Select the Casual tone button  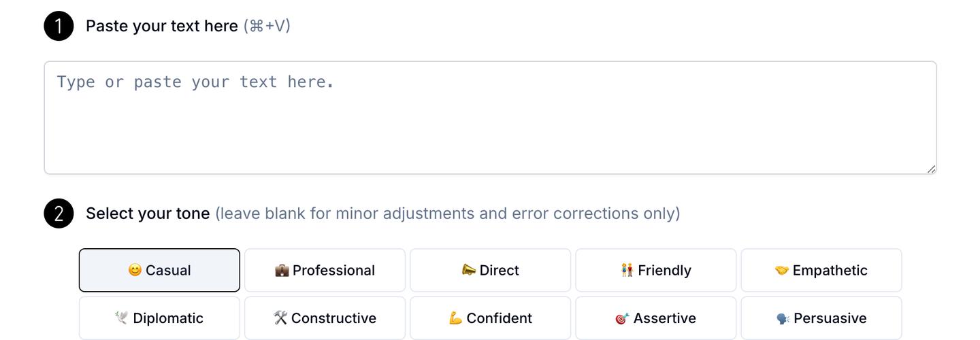[x=159, y=270]
